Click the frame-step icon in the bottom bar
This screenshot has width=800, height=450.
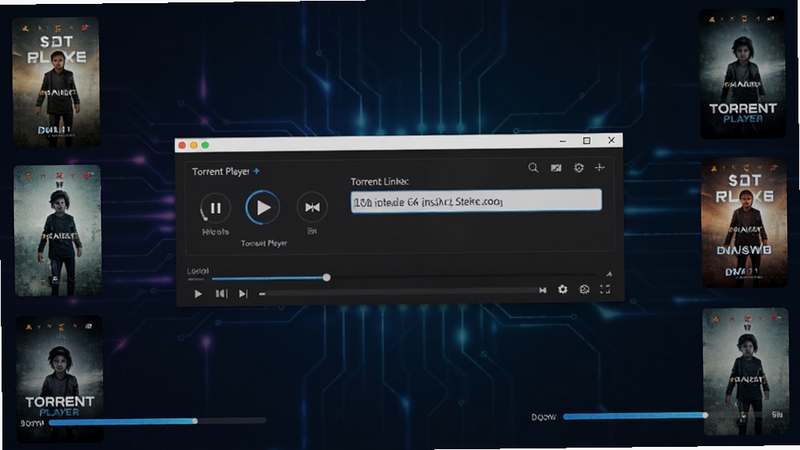click(221, 293)
